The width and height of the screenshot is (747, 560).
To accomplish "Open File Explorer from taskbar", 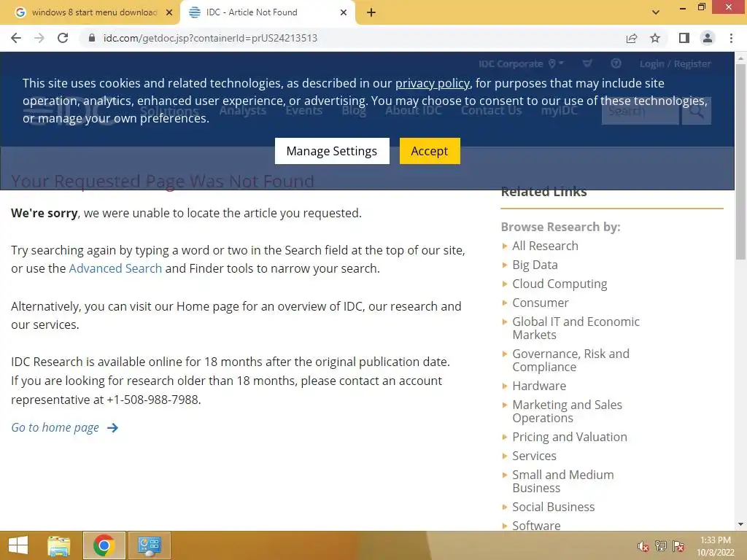I will [x=58, y=545].
